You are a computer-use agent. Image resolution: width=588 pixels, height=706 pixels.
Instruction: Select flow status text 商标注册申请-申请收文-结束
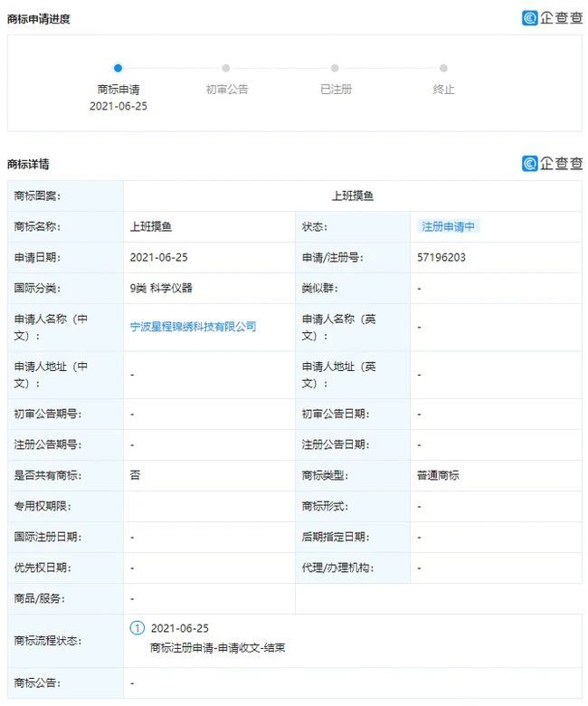[x=218, y=648]
